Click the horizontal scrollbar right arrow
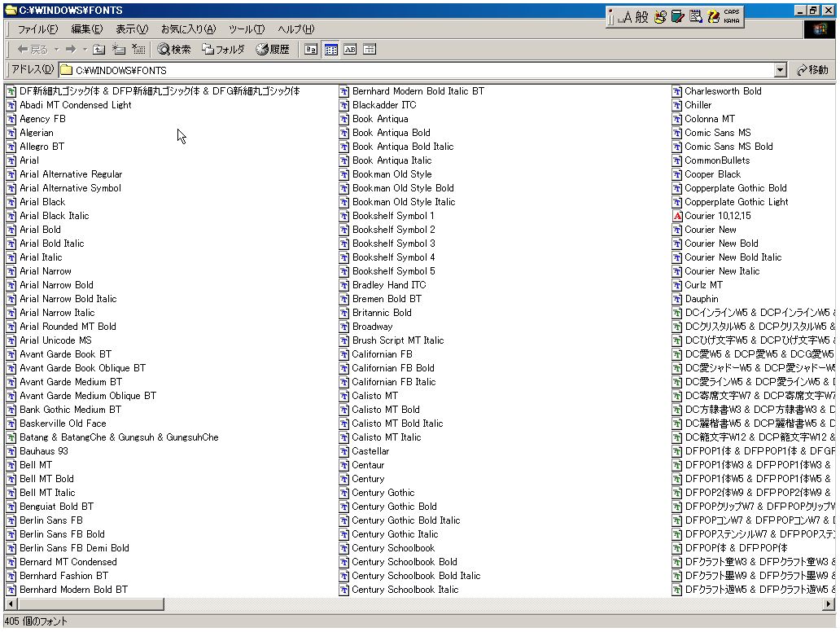This screenshot has height=632, width=840. pos(829,604)
